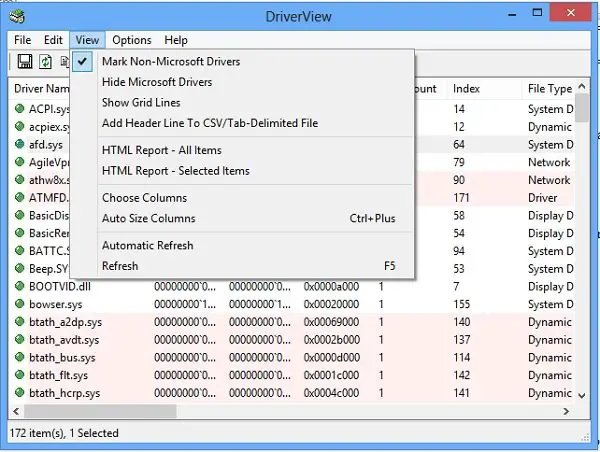Open the File menu
Image resolution: width=600 pixels, height=452 pixels.
coord(23,40)
